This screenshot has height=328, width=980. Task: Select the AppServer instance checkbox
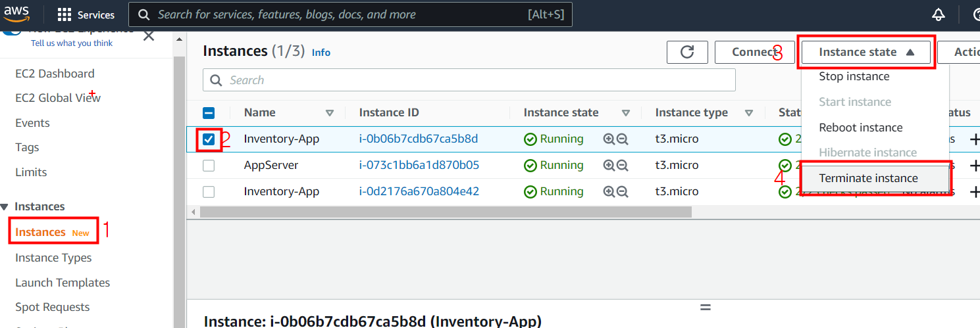click(x=209, y=166)
